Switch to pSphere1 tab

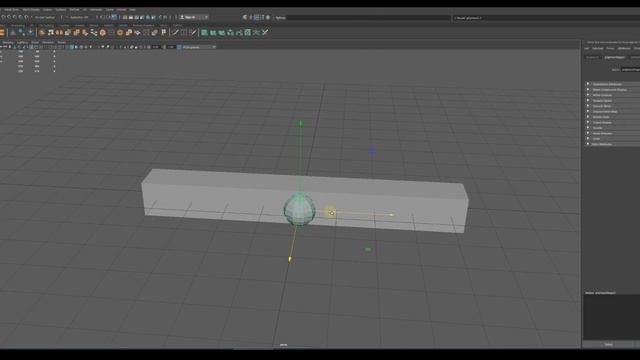point(592,57)
